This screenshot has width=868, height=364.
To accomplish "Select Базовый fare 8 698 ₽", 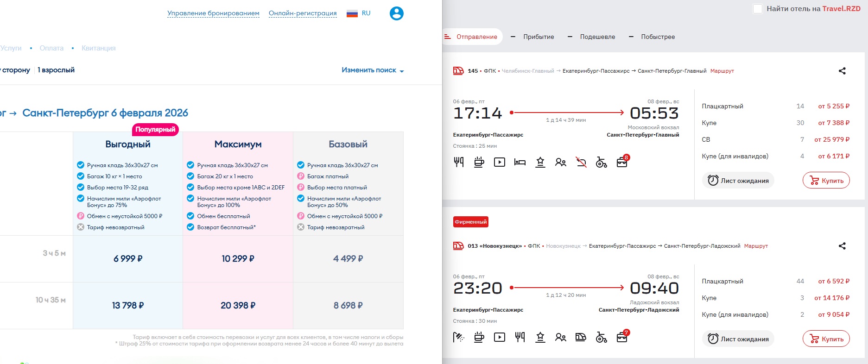I will tap(348, 306).
